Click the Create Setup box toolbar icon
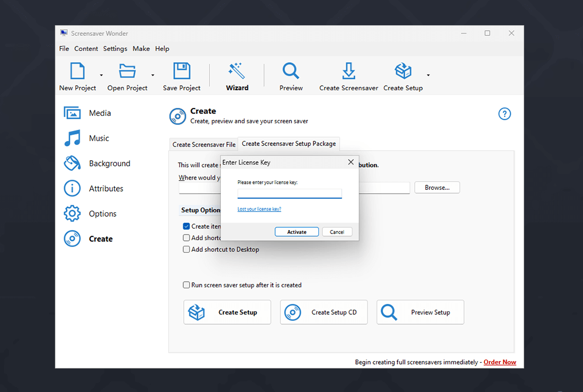583x392 pixels. click(403, 71)
